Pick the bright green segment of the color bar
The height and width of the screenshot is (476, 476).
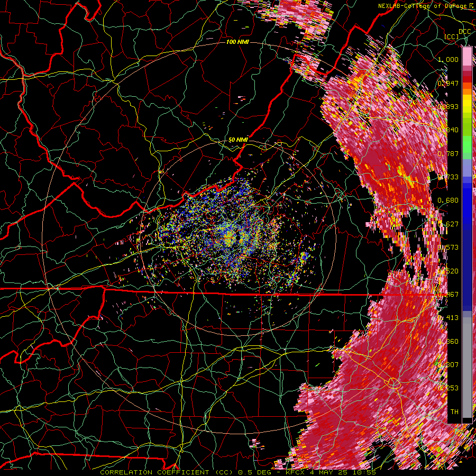467,144
